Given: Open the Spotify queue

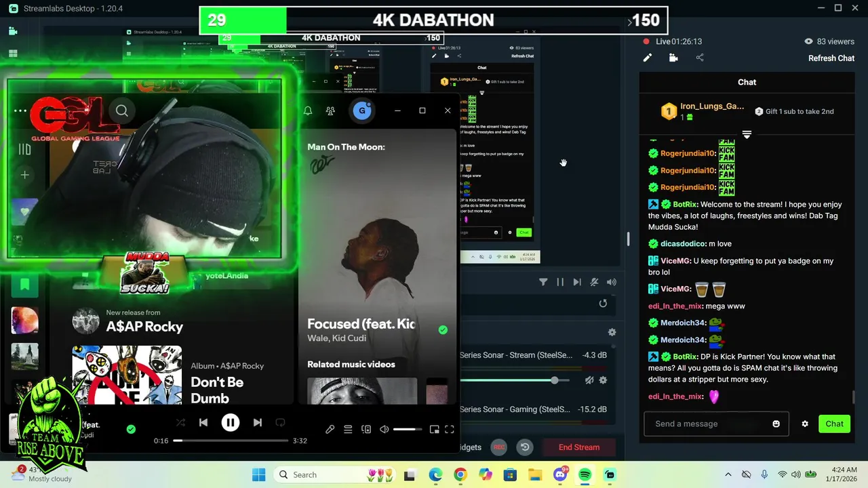Looking at the screenshot, I should pyautogui.click(x=348, y=429).
